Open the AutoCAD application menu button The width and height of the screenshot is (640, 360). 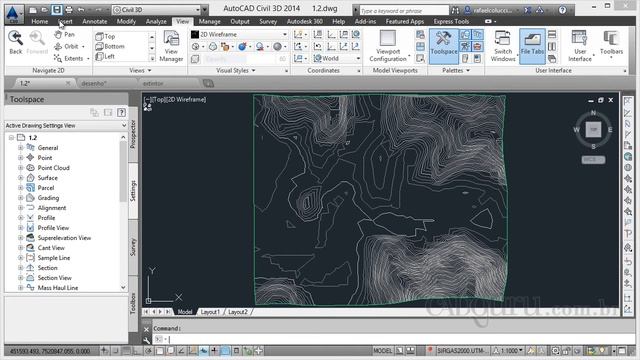[x=13, y=14]
